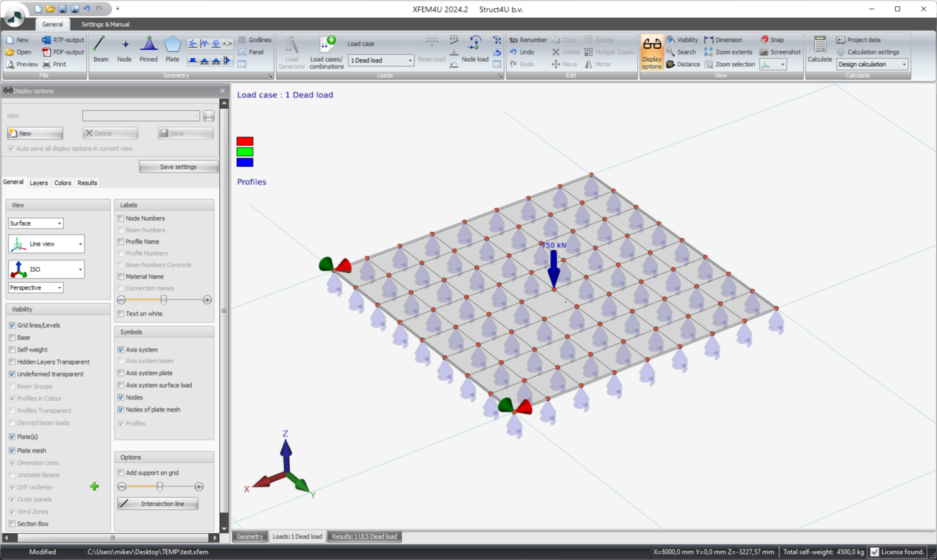Screen dimensions: 937x560
Task: Switch to the Results: 1 ULS Dead load tab
Action: point(364,536)
